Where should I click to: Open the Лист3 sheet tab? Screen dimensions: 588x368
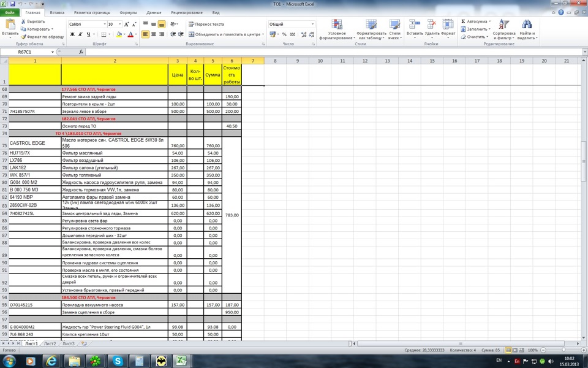pos(68,343)
